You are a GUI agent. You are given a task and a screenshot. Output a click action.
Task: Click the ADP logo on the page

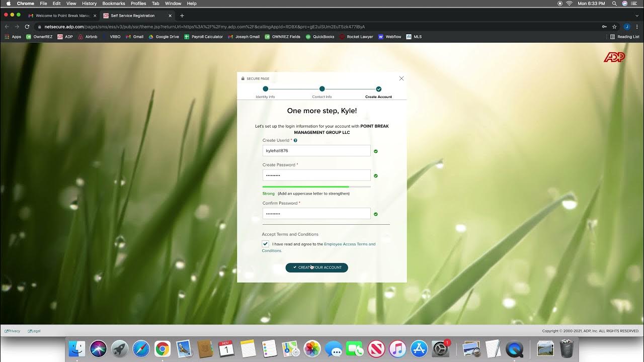point(614,57)
